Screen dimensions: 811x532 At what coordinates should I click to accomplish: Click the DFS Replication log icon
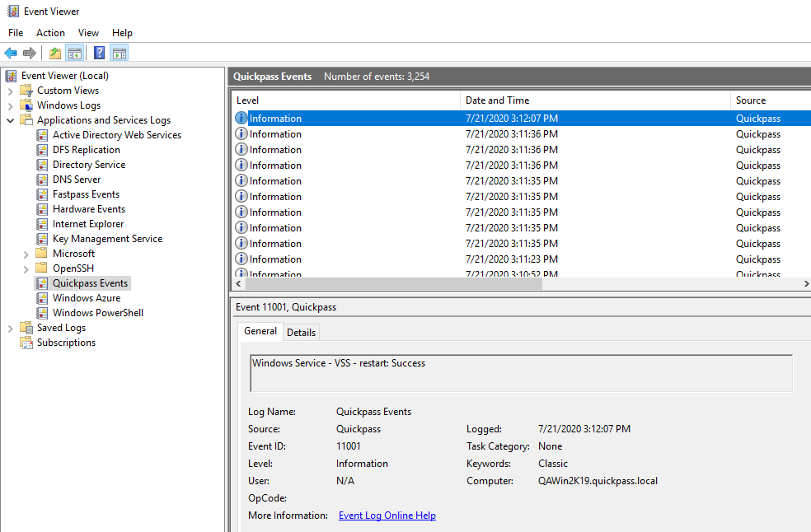click(42, 150)
